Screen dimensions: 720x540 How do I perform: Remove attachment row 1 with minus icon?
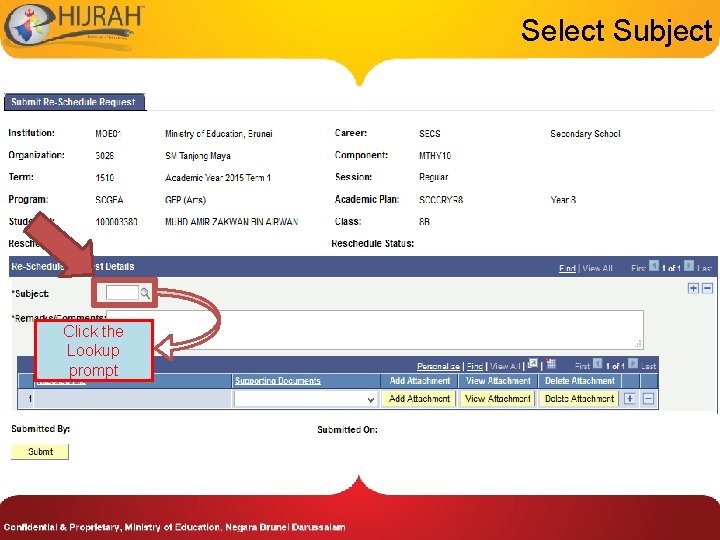click(x=648, y=399)
